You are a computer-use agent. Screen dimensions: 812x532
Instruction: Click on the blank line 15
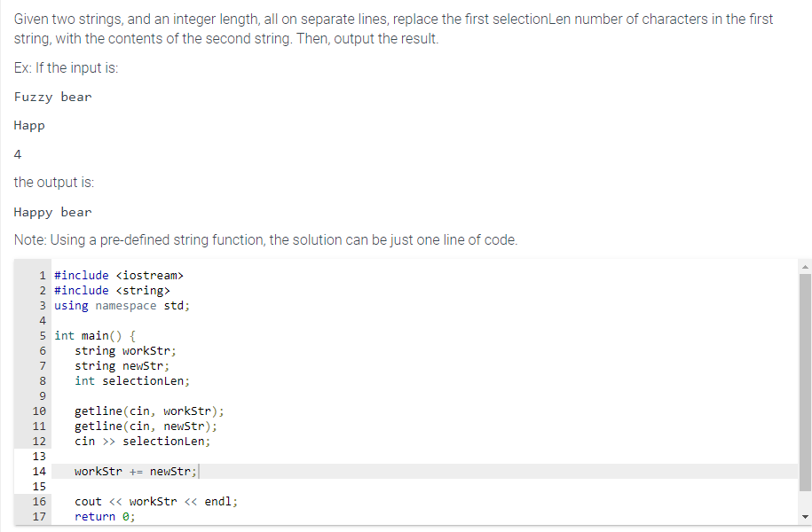425,487
